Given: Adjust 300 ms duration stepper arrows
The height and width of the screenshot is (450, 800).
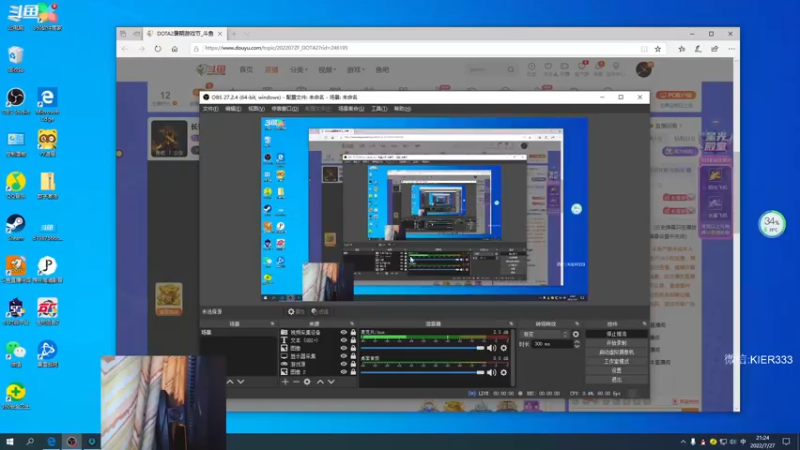Looking at the screenshot, I should (577, 344).
